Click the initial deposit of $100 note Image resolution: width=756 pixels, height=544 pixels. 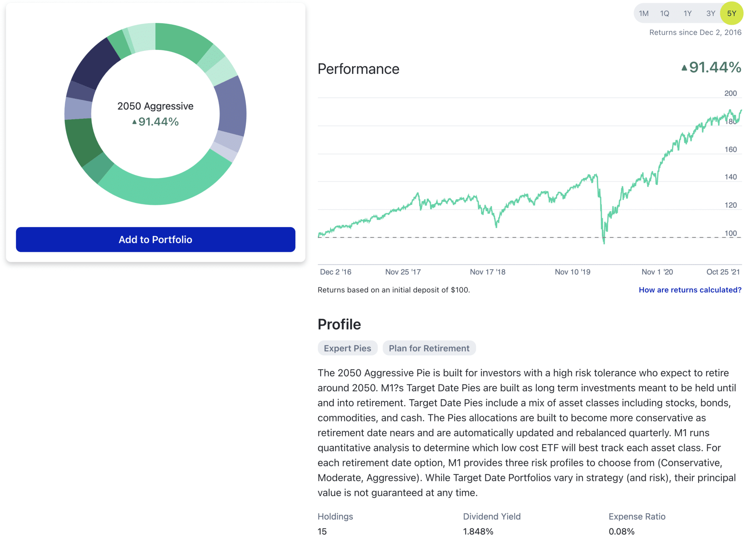[394, 290]
